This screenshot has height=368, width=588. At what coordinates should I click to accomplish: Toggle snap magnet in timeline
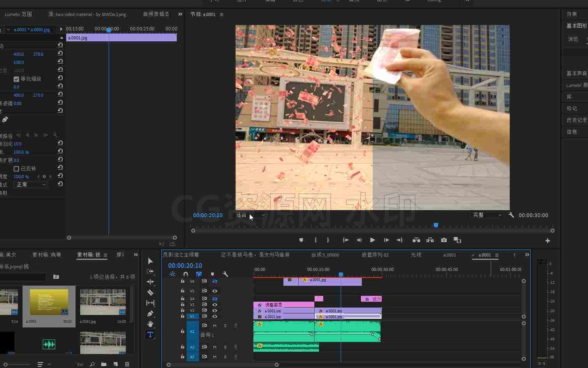click(186, 274)
